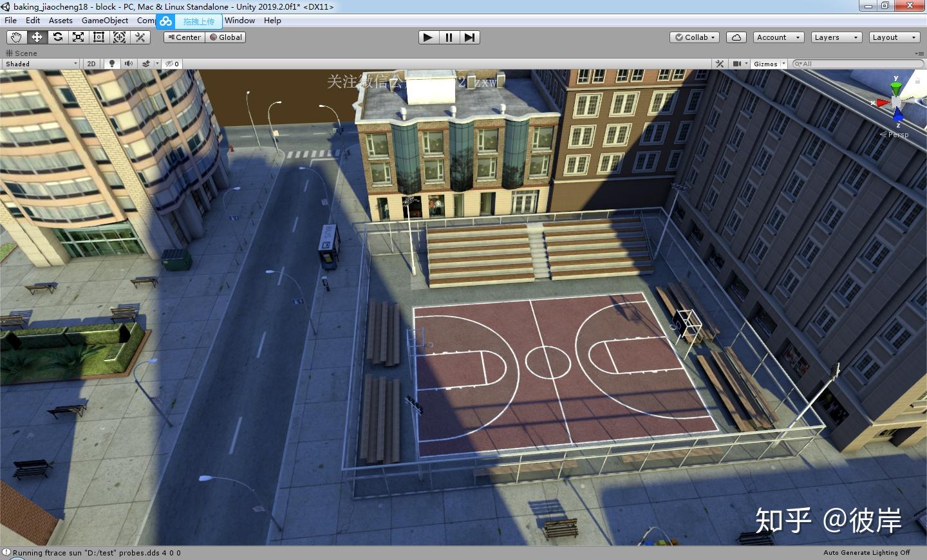The height and width of the screenshot is (560, 927).
Task: Open the Collab dropdown
Action: pos(695,37)
